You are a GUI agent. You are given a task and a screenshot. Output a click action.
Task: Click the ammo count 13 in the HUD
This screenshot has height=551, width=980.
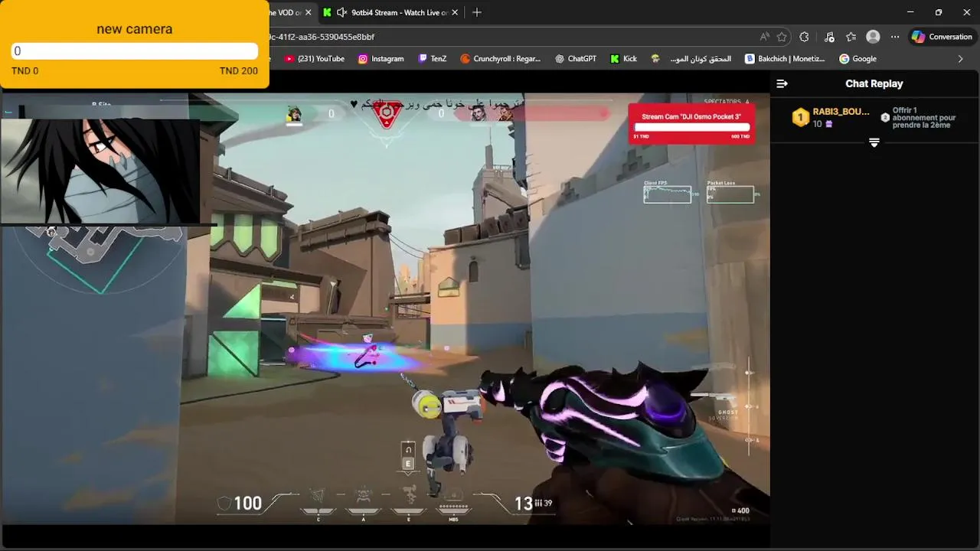(523, 503)
